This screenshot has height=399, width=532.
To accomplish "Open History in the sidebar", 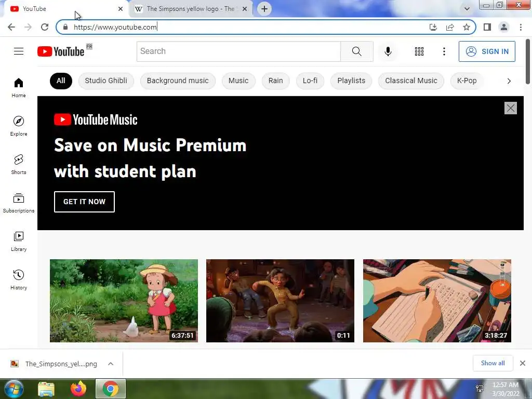I will pyautogui.click(x=19, y=280).
